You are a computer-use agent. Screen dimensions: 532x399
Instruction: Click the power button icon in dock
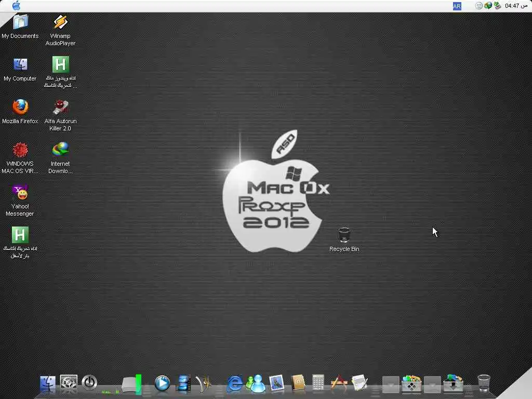tap(89, 383)
